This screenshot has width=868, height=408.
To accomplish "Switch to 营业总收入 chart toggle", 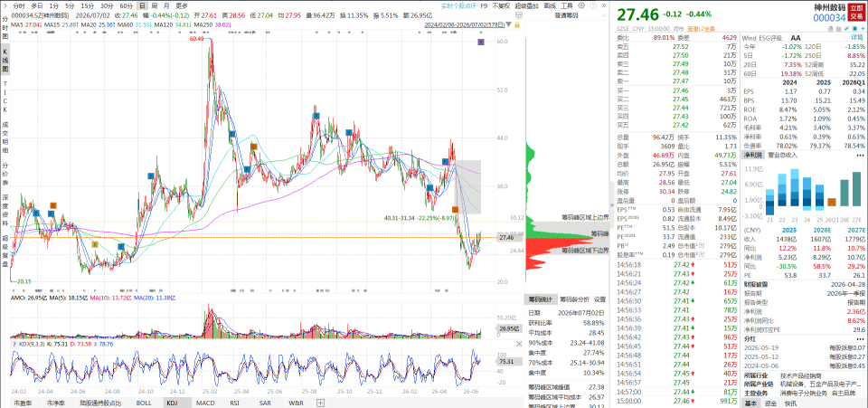I will pyautogui.click(x=782, y=155).
